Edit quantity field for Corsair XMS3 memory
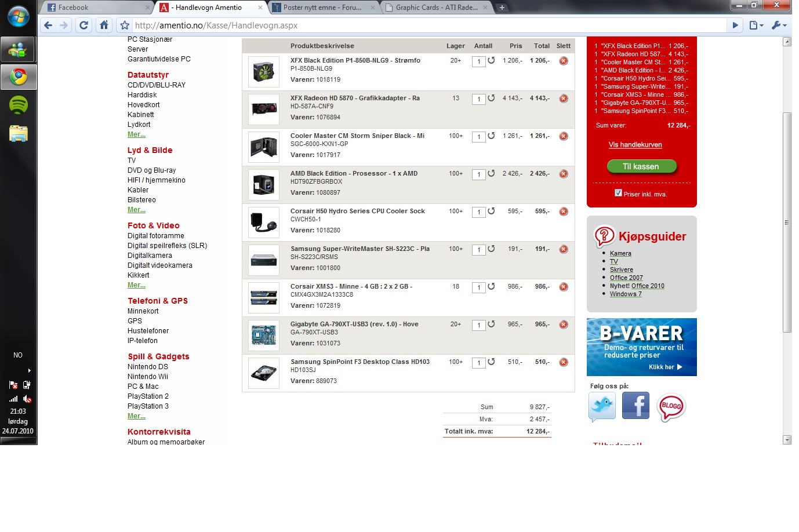The height and width of the screenshot is (532, 799). tap(479, 287)
